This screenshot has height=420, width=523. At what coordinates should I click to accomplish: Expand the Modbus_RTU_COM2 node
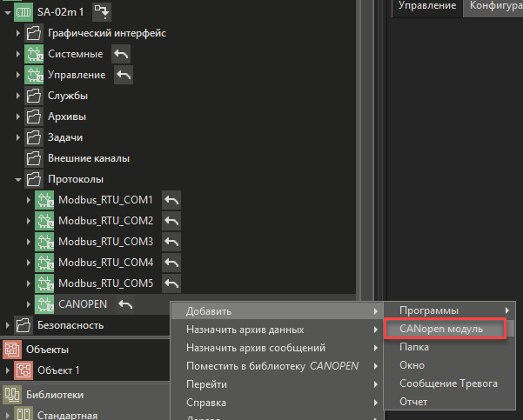[x=29, y=221]
